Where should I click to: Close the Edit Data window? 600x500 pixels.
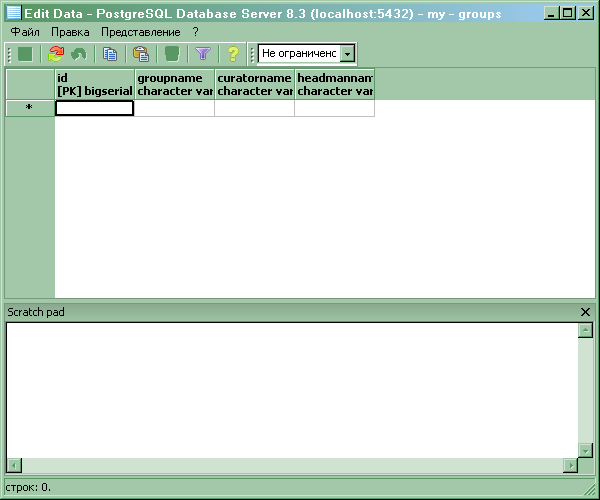point(586,13)
